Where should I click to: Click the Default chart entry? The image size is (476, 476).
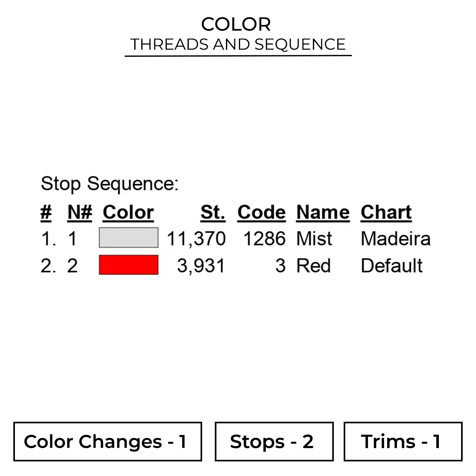coord(392,266)
